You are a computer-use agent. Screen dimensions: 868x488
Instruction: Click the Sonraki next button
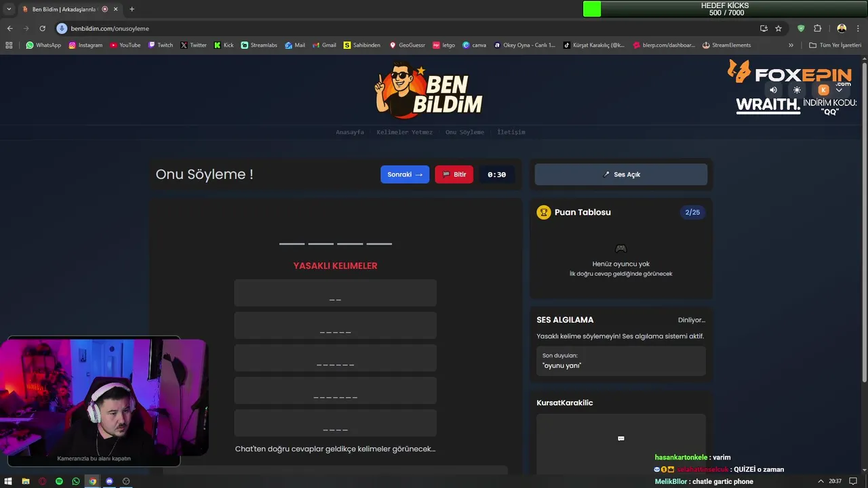click(x=405, y=174)
